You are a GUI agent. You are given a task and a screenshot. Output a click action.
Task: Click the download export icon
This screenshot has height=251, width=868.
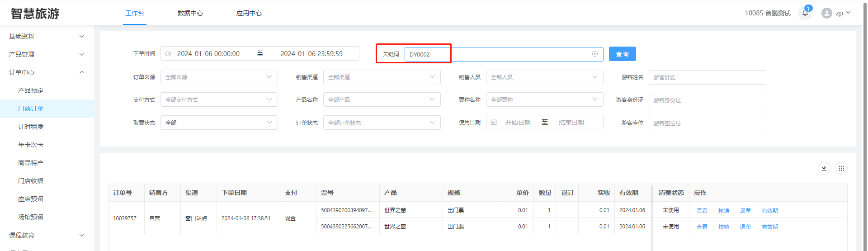click(824, 168)
